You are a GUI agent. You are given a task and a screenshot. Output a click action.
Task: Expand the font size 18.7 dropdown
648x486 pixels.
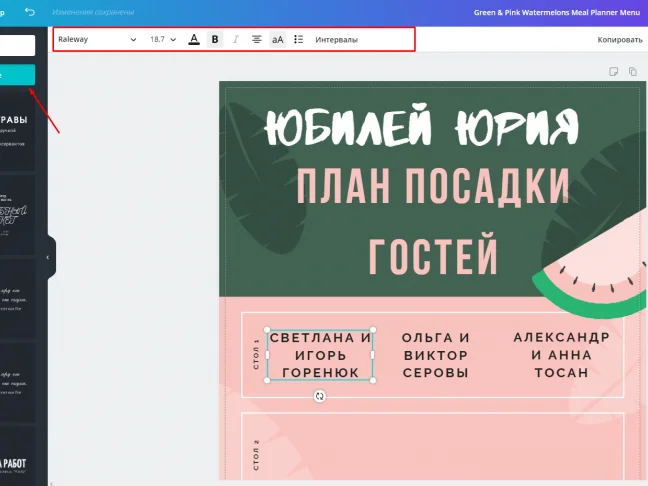pyautogui.click(x=162, y=39)
